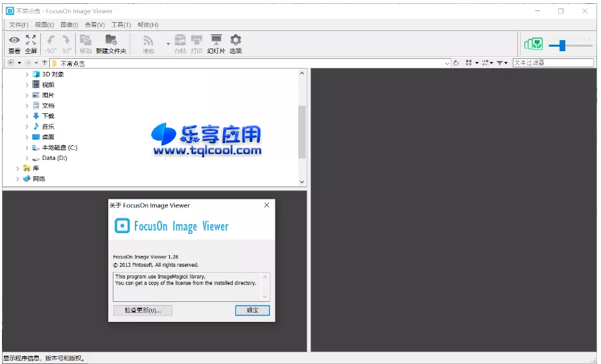Open the address bar path dropdown
Viewport: 601px width, 364px height.
click(x=447, y=63)
